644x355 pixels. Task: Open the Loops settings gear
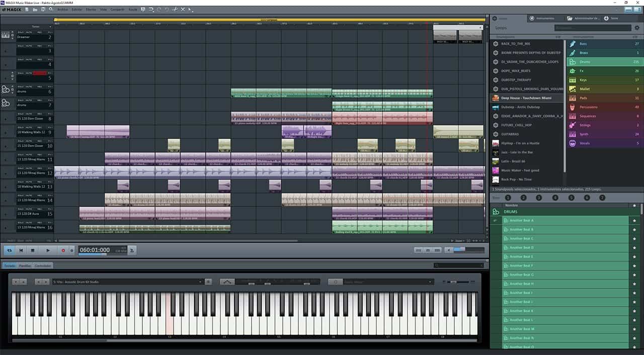pos(637,28)
